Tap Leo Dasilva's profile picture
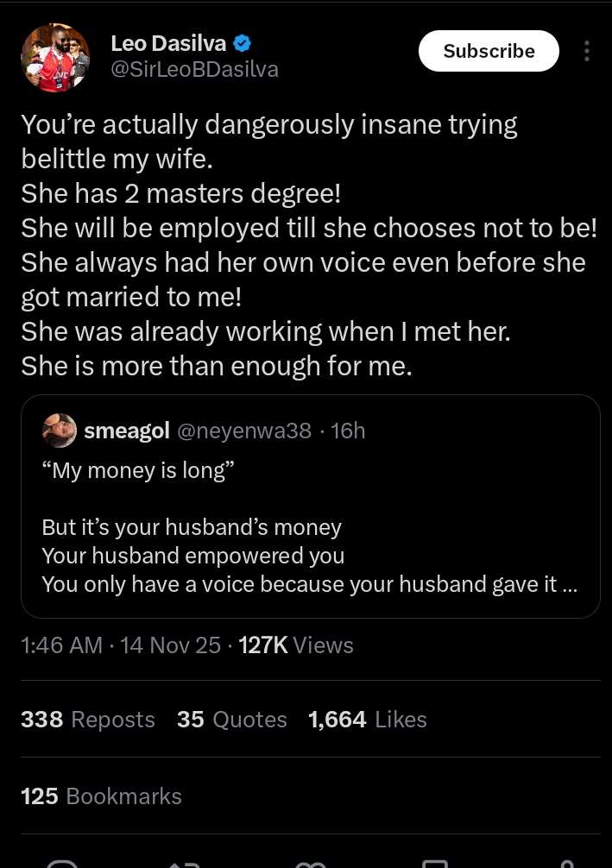 (x=55, y=58)
